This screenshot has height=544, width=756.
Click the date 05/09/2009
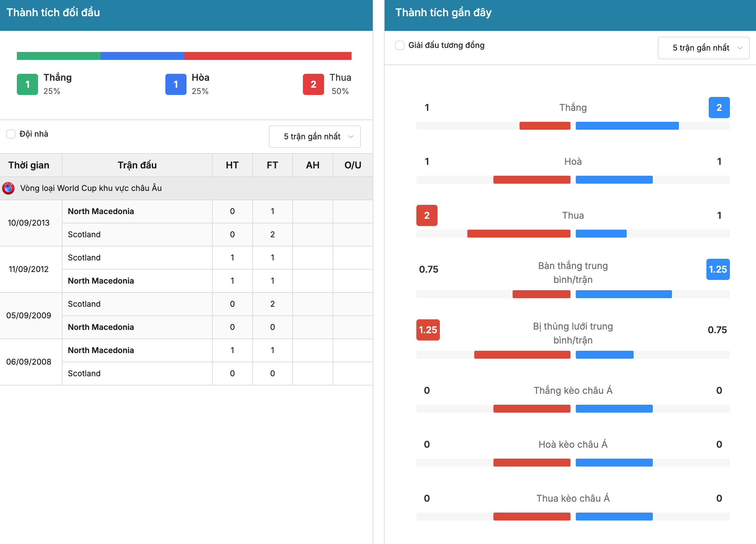[29, 316]
